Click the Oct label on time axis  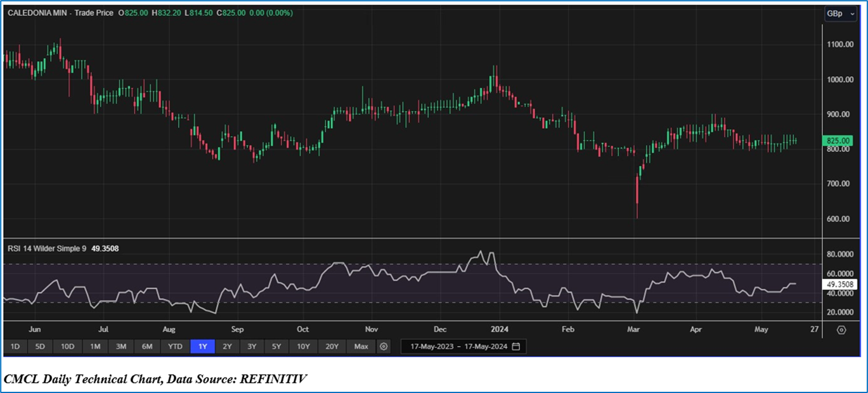302,329
